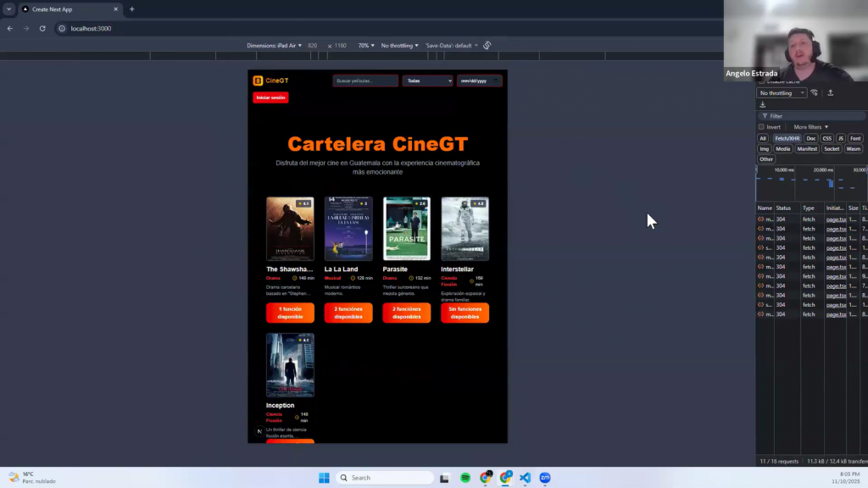The height and width of the screenshot is (488, 868).
Task: Click the CineGT logo icon
Action: (x=258, y=81)
